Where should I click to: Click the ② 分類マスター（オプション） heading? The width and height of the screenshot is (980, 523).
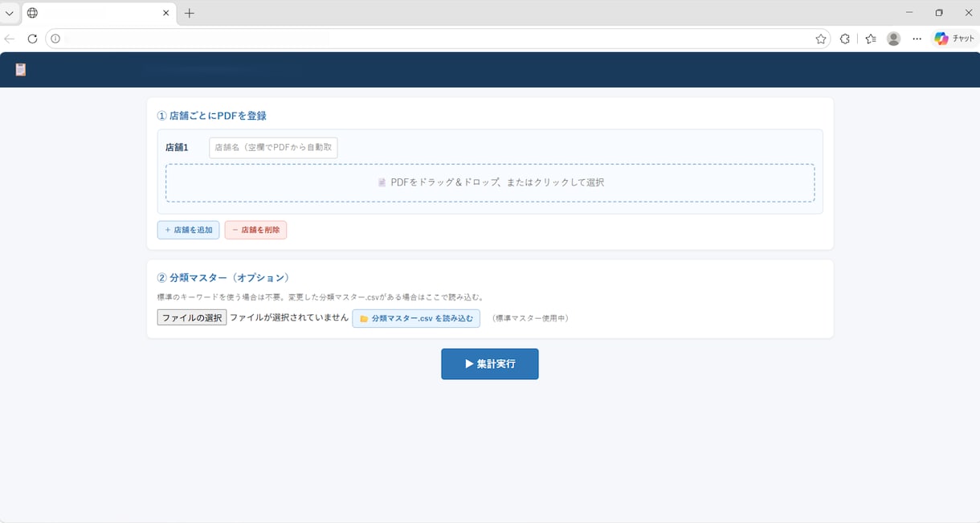pos(223,278)
